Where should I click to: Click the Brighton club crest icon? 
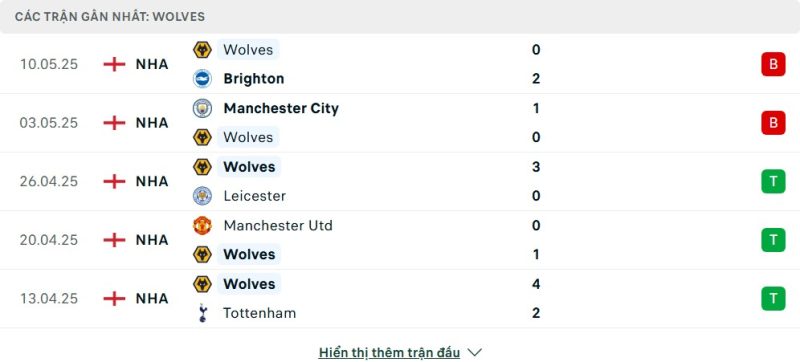203,79
